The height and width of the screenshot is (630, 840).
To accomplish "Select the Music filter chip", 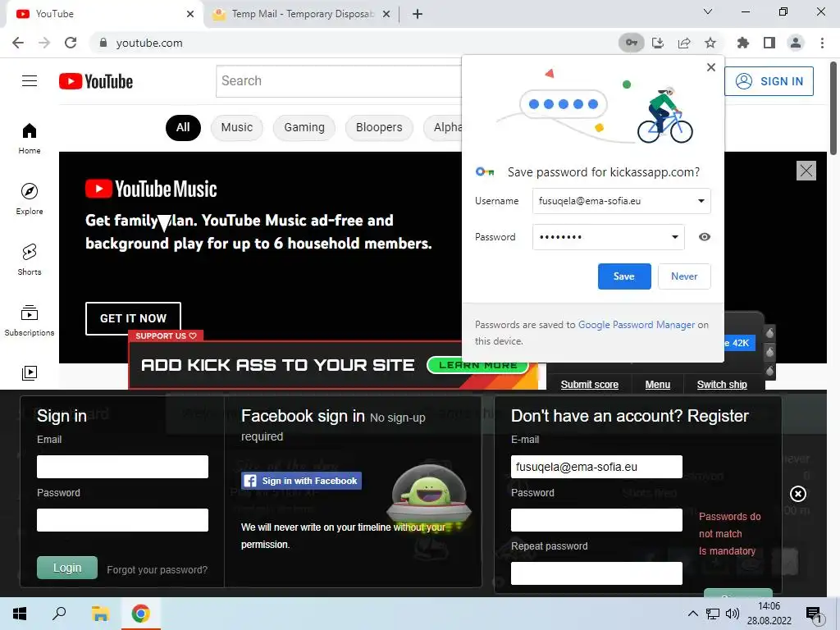I will point(237,127).
